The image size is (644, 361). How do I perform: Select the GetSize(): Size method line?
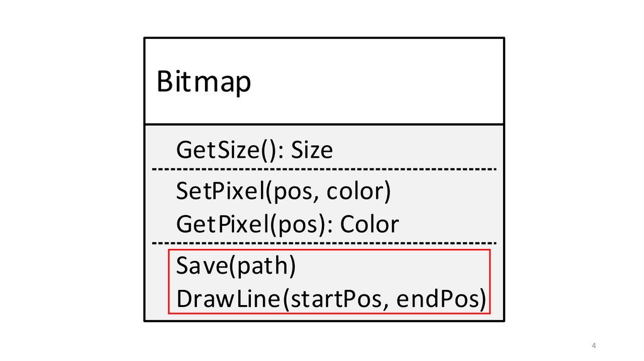pos(254,151)
